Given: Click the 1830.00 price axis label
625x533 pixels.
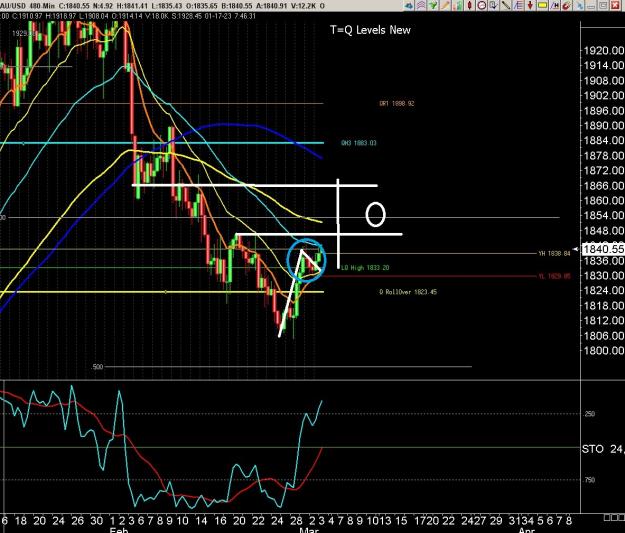Looking at the screenshot, I should pyautogui.click(x=603, y=275).
